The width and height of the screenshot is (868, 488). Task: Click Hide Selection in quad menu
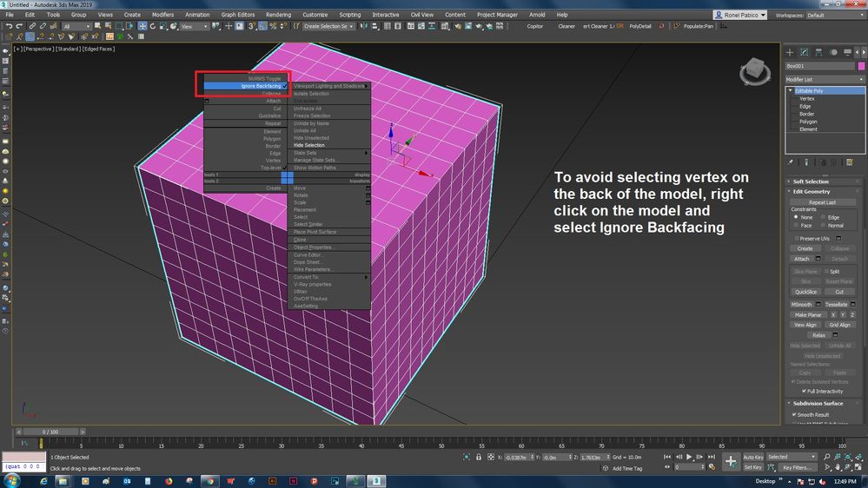pyautogui.click(x=309, y=145)
